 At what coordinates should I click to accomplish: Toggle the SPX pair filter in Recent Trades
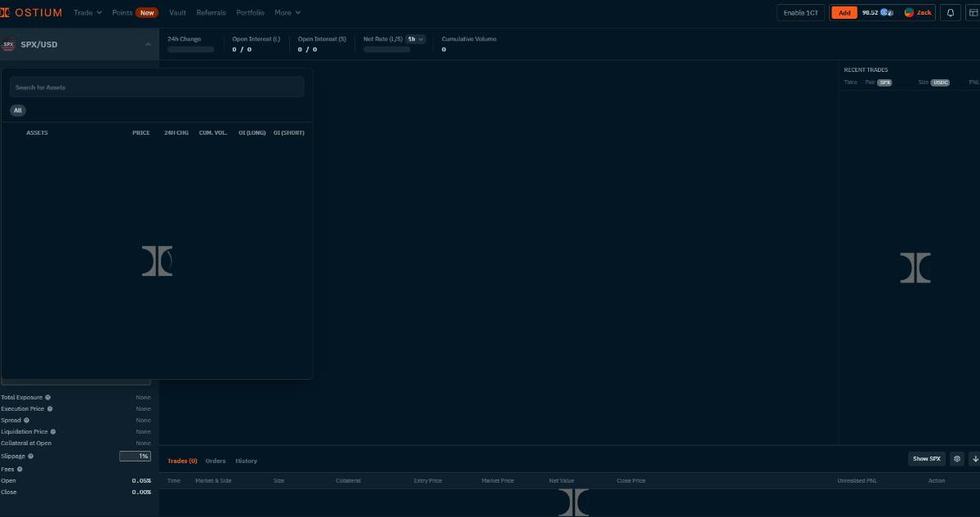point(884,82)
